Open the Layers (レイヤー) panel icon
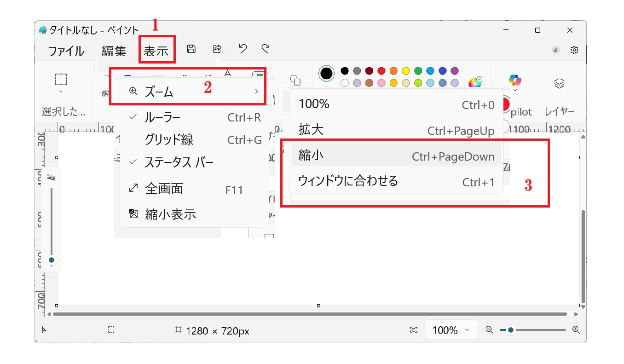The width and height of the screenshot is (624, 364). tap(559, 83)
